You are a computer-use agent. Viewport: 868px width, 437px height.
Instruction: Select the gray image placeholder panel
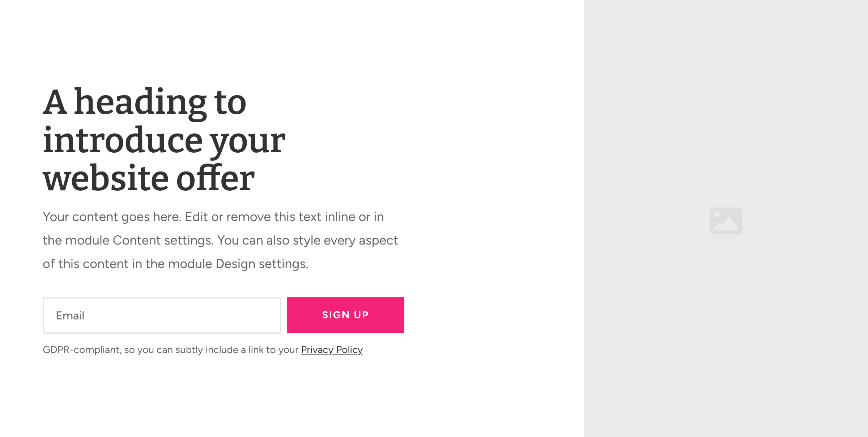click(726, 218)
